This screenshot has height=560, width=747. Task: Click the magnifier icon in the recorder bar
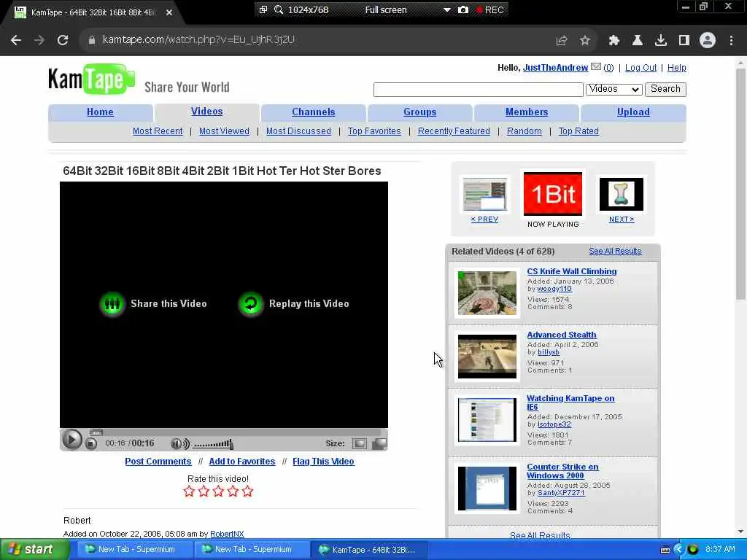tap(279, 9)
